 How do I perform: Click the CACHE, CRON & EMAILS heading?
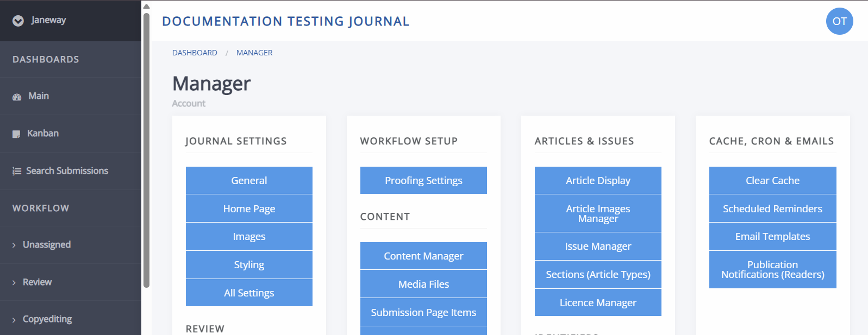(771, 141)
